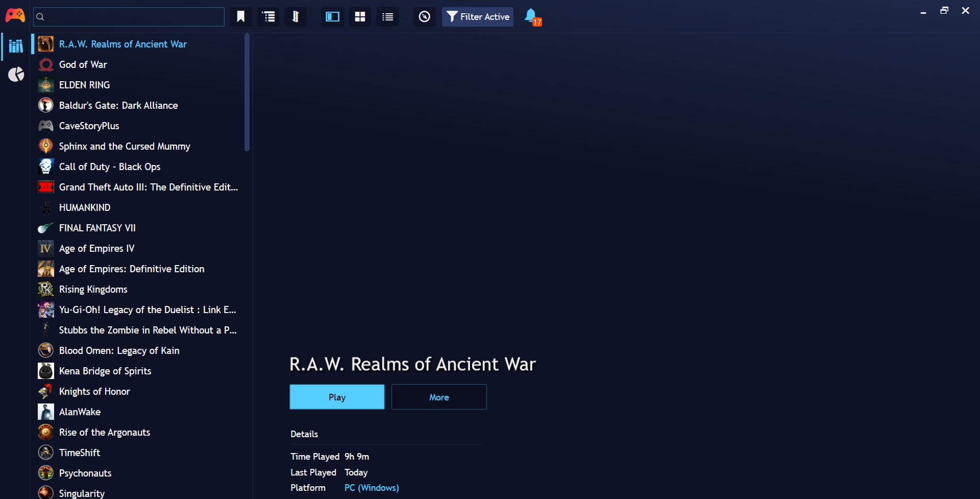Select Grand Theft Auto III Definitive Edition
Screen dimensions: 980x499
click(138, 187)
